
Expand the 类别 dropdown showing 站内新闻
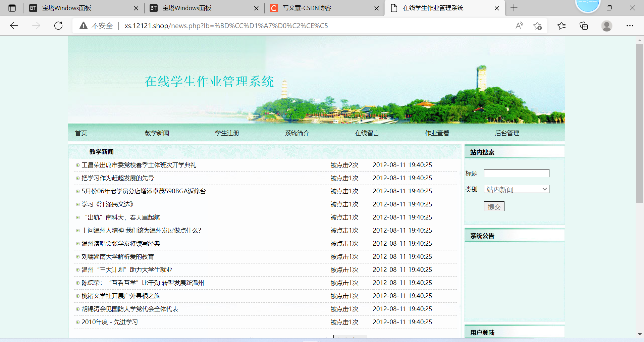[x=517, y=189]
